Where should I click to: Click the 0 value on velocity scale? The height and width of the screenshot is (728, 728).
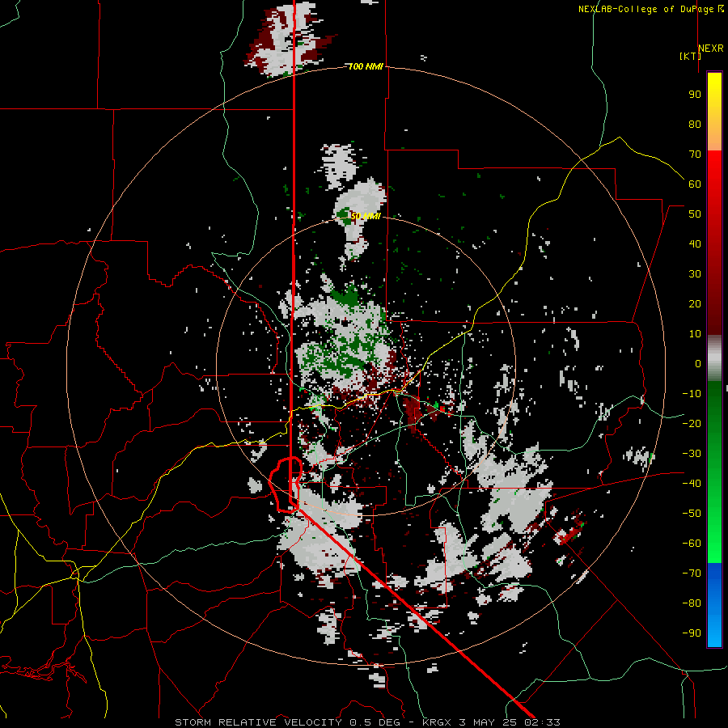pyautogui.click(x=698, y=363)
